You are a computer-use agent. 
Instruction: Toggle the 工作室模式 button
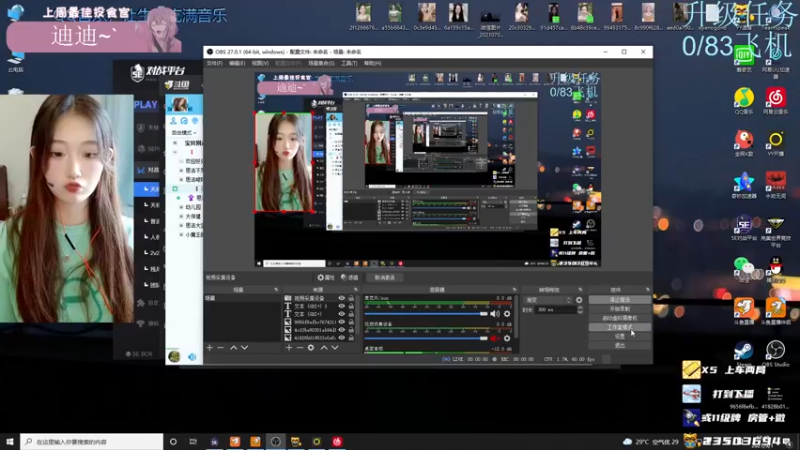pyautogui.click(x=619, y=327)
